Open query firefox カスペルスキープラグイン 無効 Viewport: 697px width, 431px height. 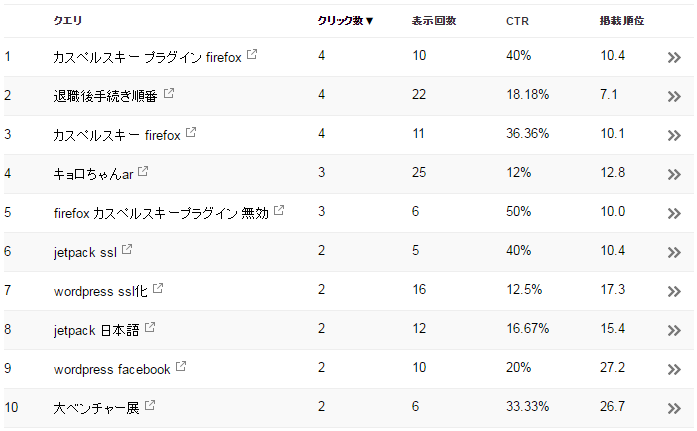161,213
